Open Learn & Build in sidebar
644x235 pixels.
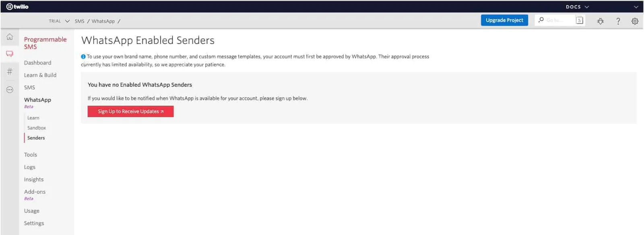coord(40,75)
